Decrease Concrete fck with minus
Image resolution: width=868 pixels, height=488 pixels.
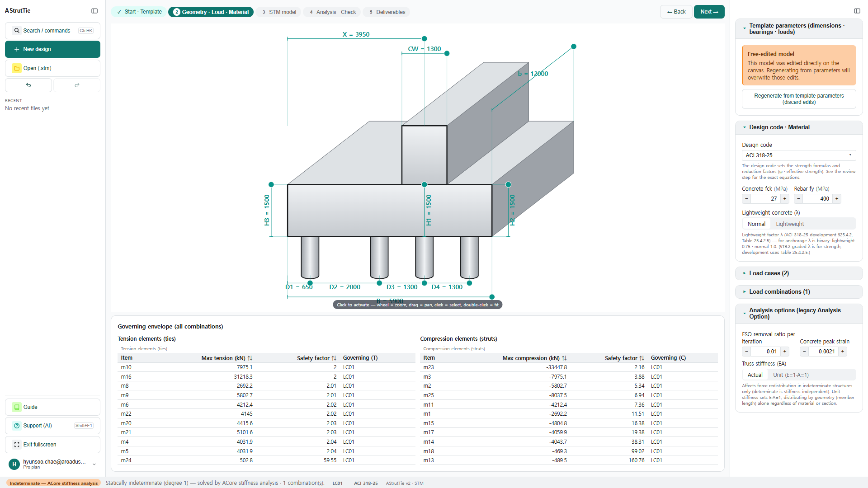click(746, 199)
